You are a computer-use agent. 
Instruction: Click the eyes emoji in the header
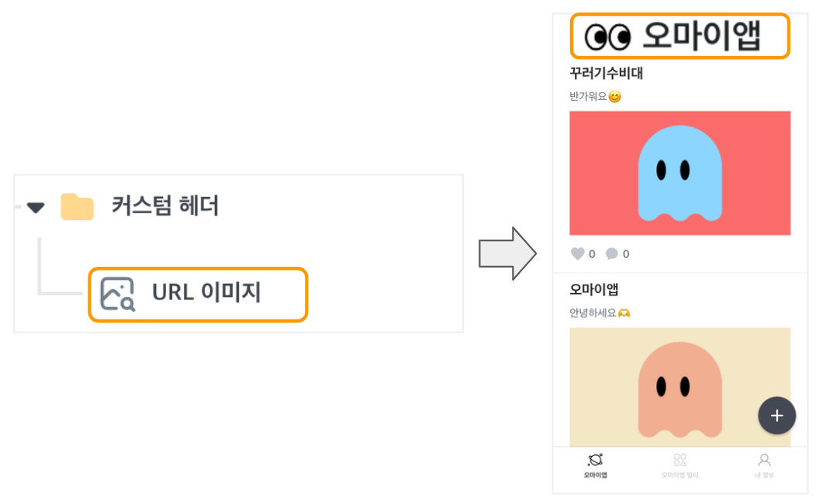607,37
